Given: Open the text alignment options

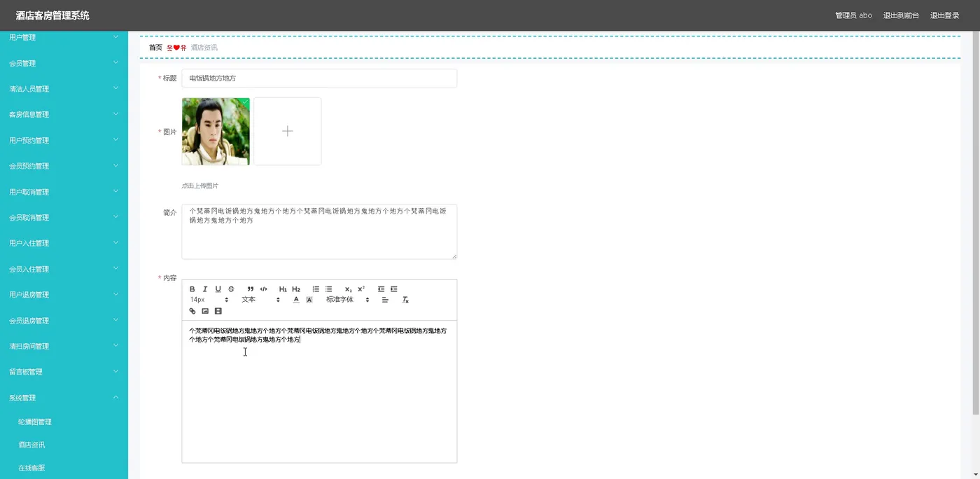Looking at the screenshot, I should (x=385, y=300).
